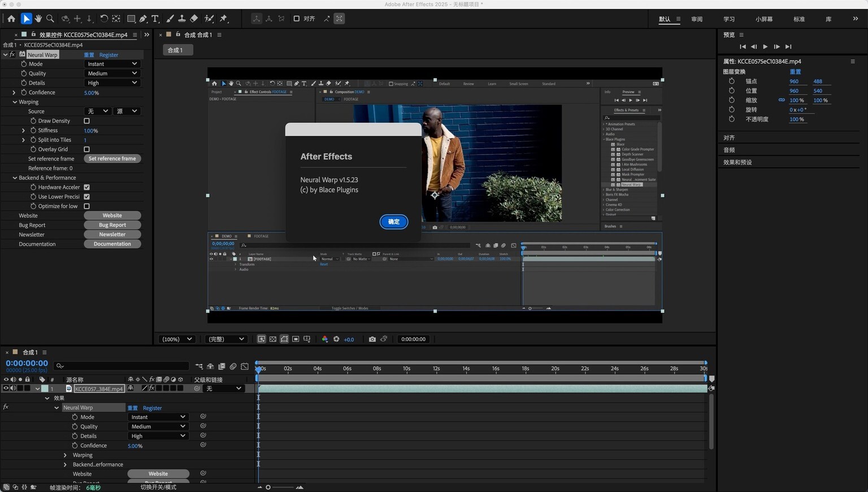Toggle the Draw Density checkbox
This screenshot has height=492, width=868.
click(x=86, y=121)
